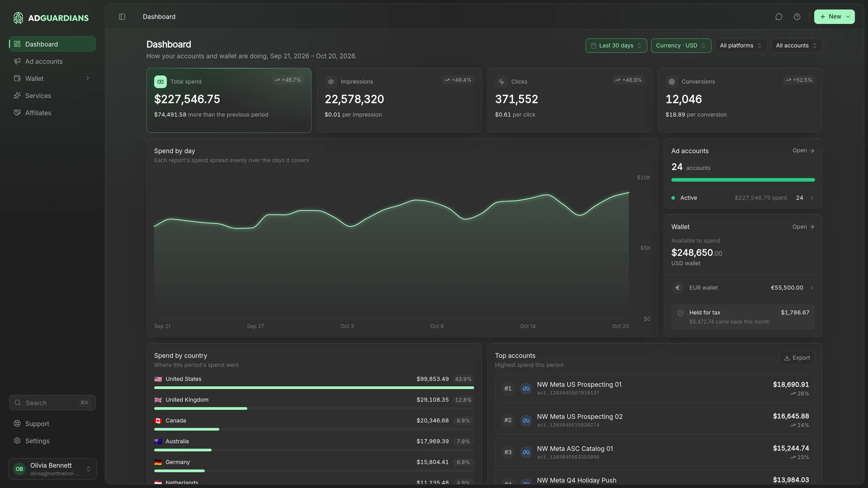
Task: Click Meta icon for US Prospecting 02
Action: click(x=526, y=420)
